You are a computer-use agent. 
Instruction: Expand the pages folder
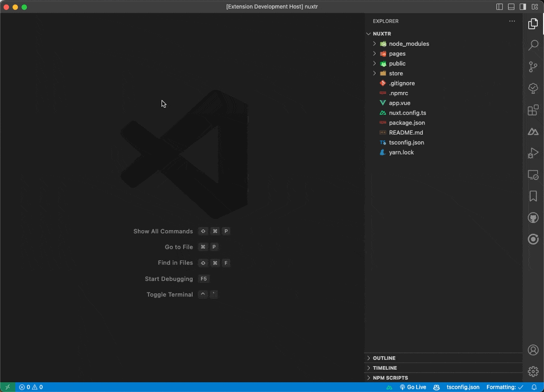click(x=444, y=54)
